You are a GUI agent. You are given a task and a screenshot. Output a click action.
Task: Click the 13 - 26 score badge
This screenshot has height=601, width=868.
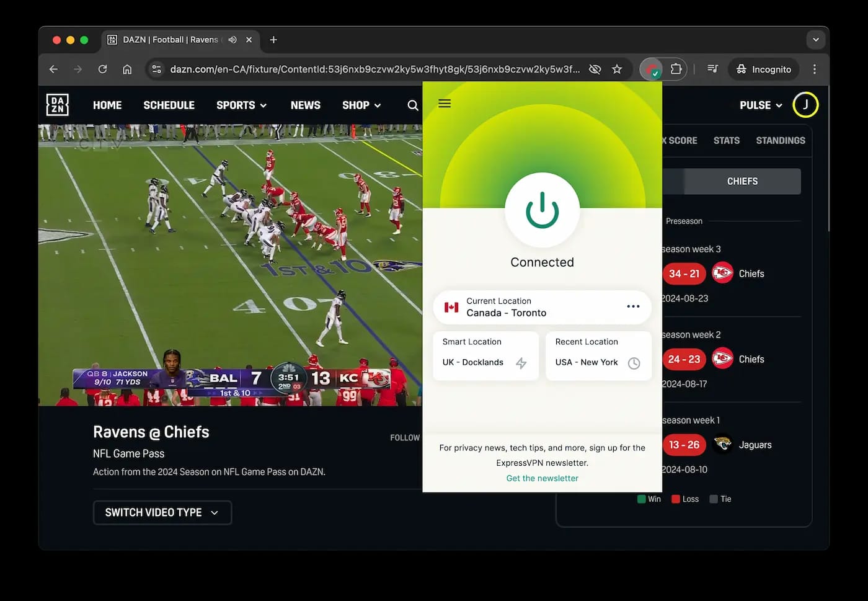click(x=684, y=445)
